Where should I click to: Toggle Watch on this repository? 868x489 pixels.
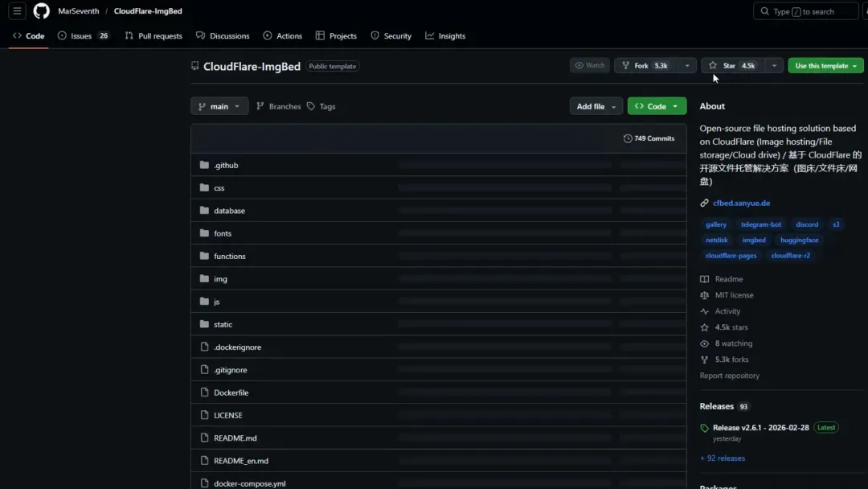coord(589,66)
